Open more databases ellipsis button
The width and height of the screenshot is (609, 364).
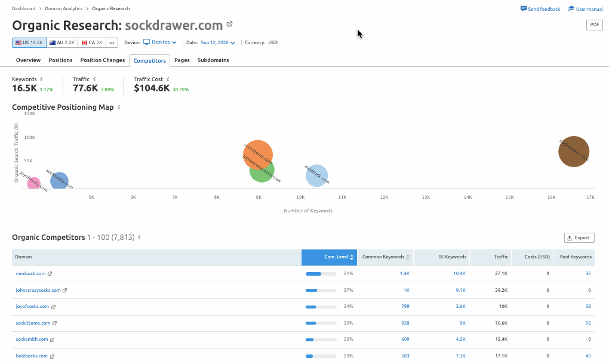click(112, 43)
